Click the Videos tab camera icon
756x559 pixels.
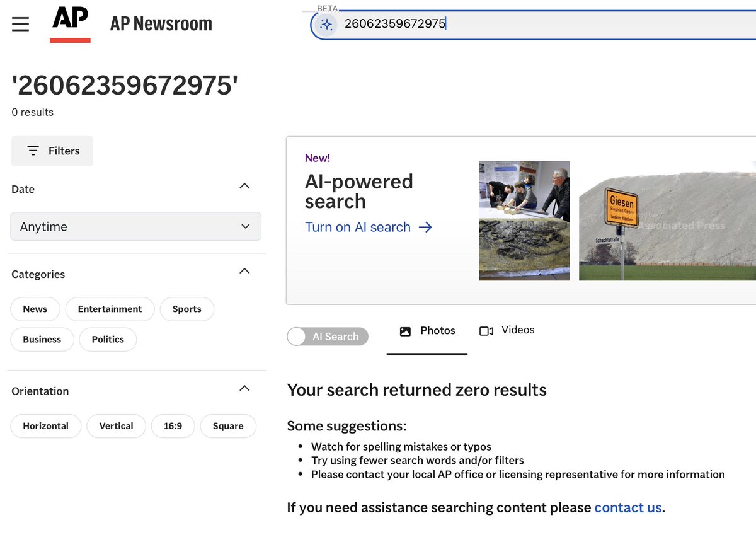[486, 331]
